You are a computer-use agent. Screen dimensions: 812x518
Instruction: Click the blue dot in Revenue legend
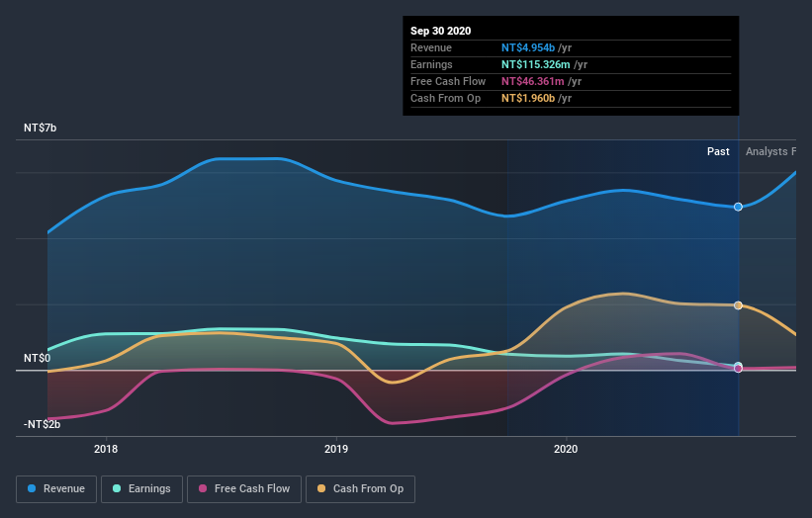tap(32, 488)
